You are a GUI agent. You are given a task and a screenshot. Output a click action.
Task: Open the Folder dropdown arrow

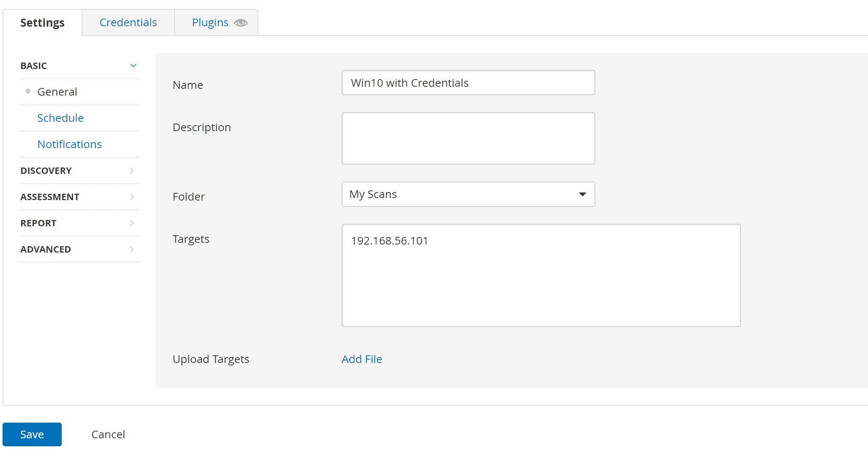(582, 194)
